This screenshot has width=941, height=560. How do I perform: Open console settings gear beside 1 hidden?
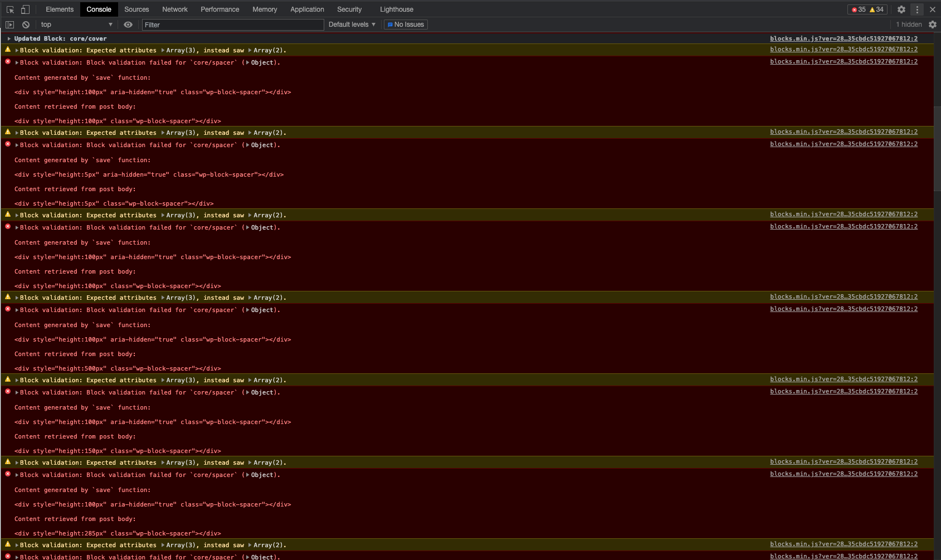[933, 25]
